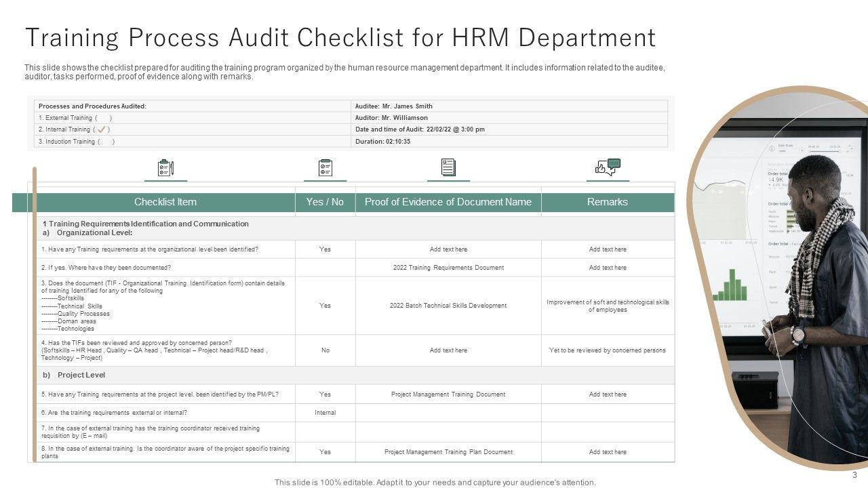
Task: Click the Organizational Level section heading
Action: [95, 232]
